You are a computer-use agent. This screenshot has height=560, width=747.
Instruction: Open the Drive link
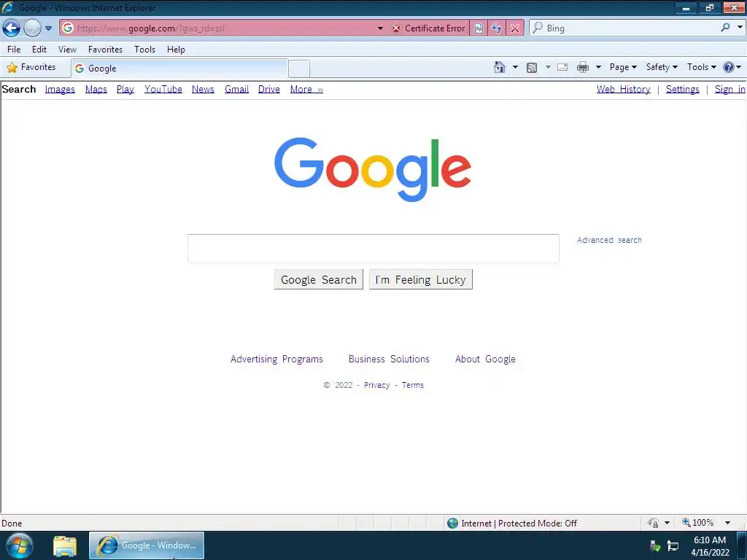coord(269,90)
